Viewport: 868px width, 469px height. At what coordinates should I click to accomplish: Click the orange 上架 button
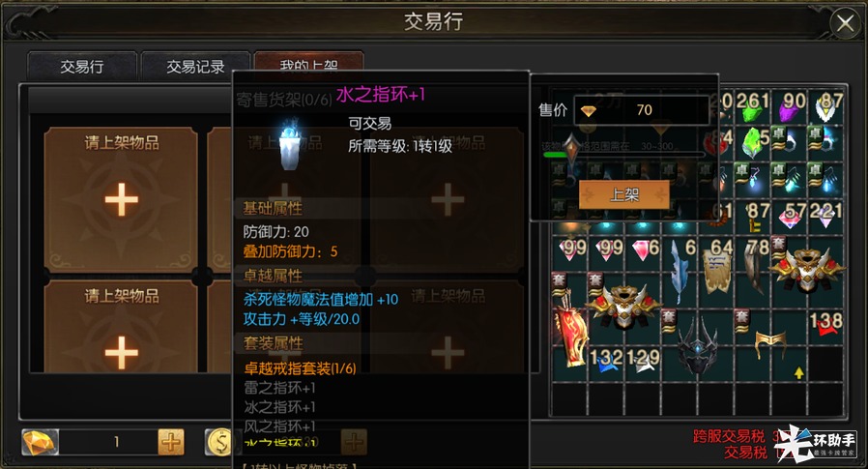(623, 194)
